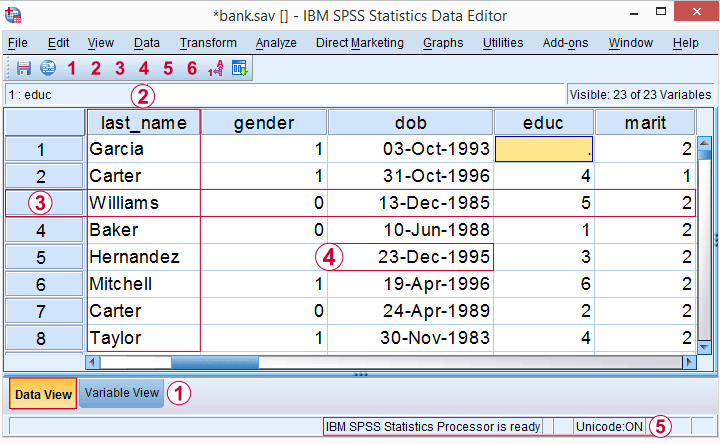Open the Transform menu
Screen dimensions: 720x444
pos(208,43)
